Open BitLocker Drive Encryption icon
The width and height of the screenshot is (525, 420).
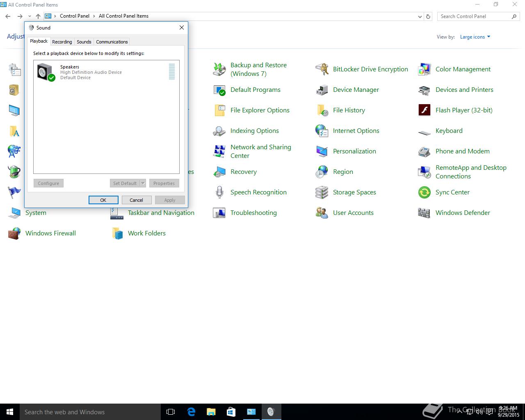322,69
